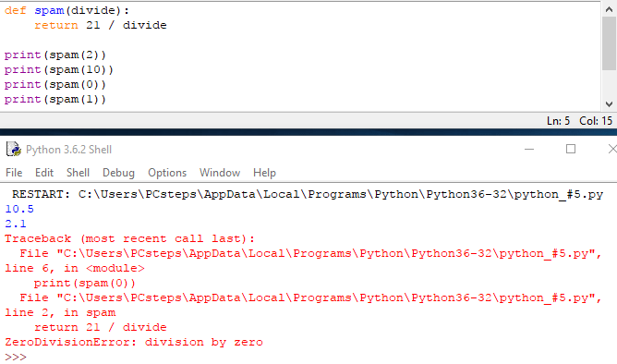
Task: Open the Window menu
Action: 220,173
